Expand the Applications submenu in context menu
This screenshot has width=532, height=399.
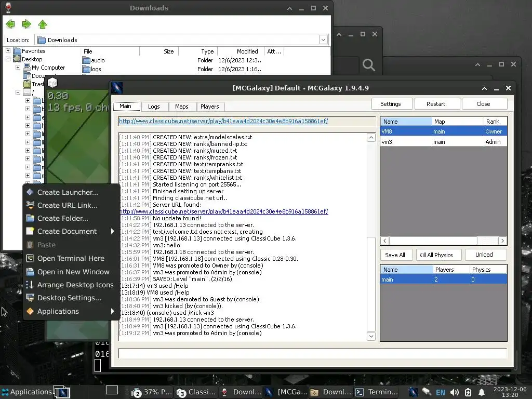click(x=71, y=311)
